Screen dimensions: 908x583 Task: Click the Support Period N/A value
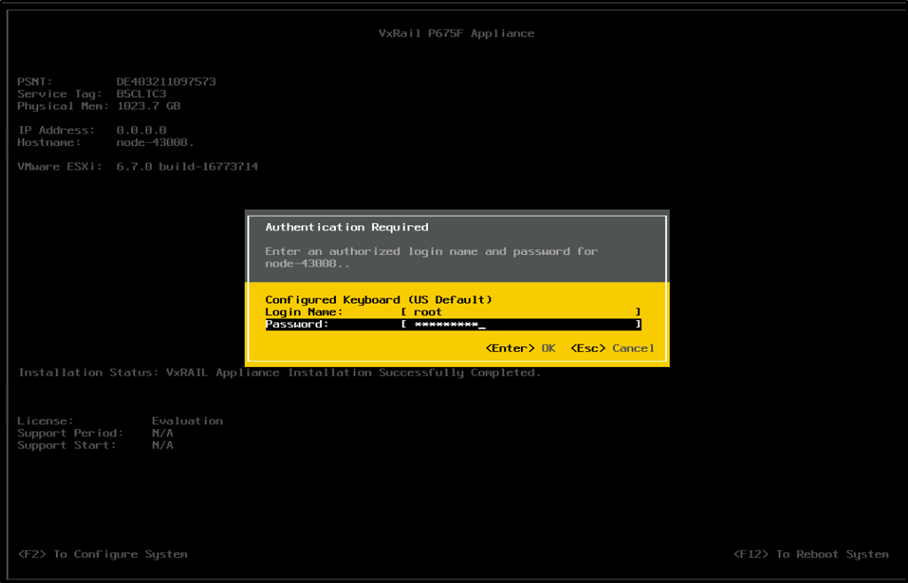coord(163,433)
